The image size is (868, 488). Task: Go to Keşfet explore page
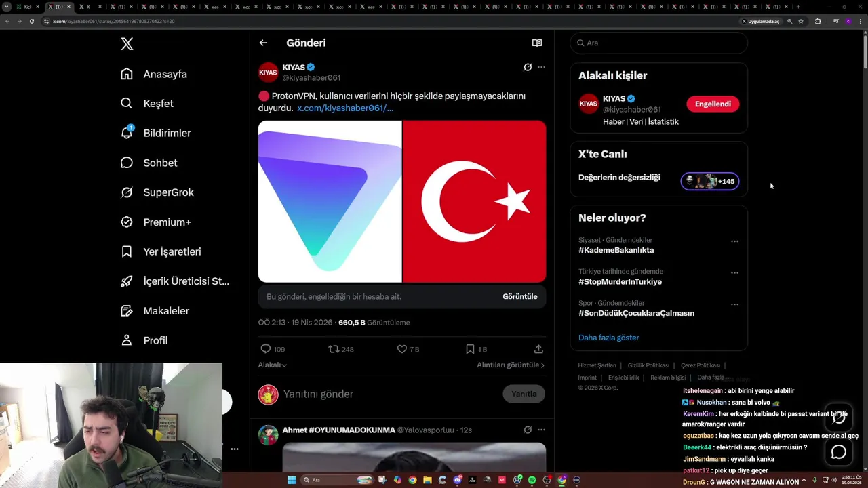click(x=147, y=104)
